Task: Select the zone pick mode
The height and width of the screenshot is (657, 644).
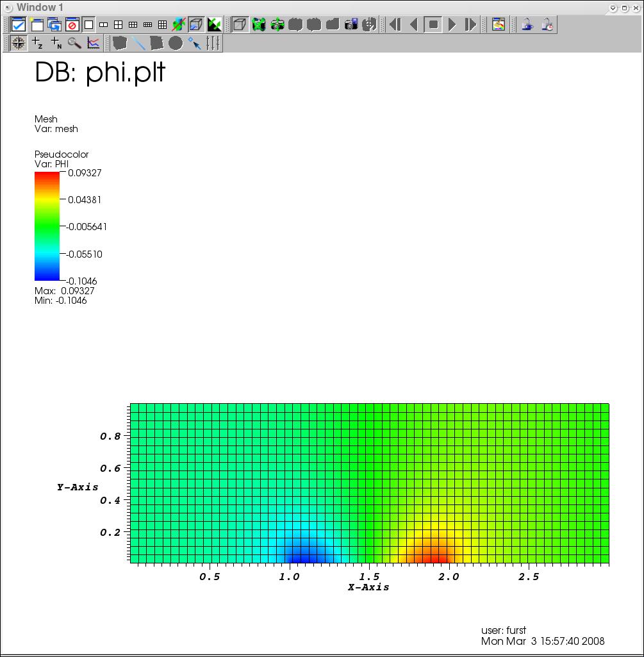Action: coord(37,43)
